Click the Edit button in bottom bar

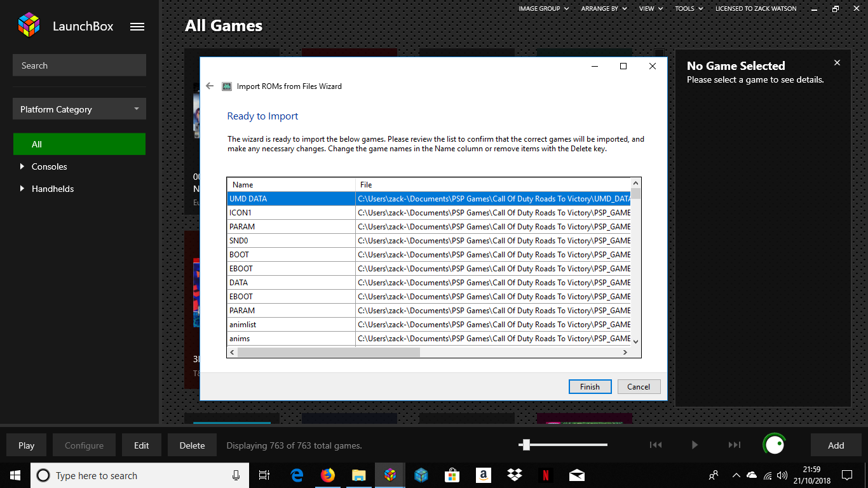(142, 445)
